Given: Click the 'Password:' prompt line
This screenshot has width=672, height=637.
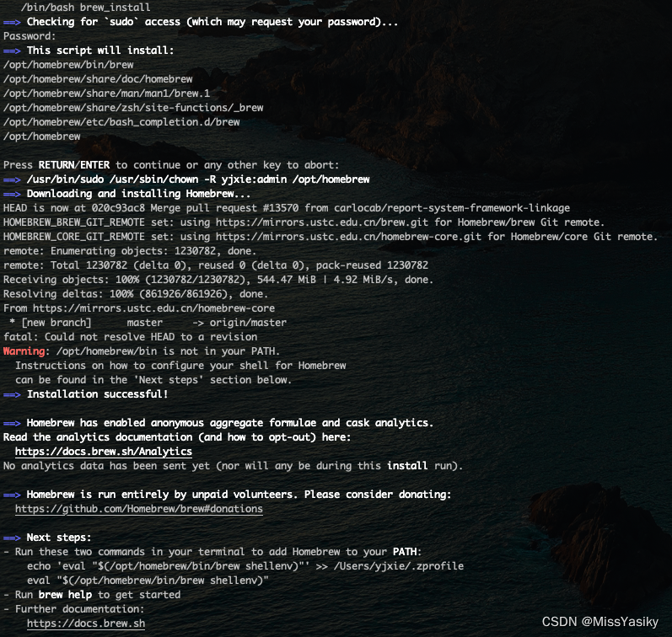Looking at the screenshot, I should click(x=30, y=36).
